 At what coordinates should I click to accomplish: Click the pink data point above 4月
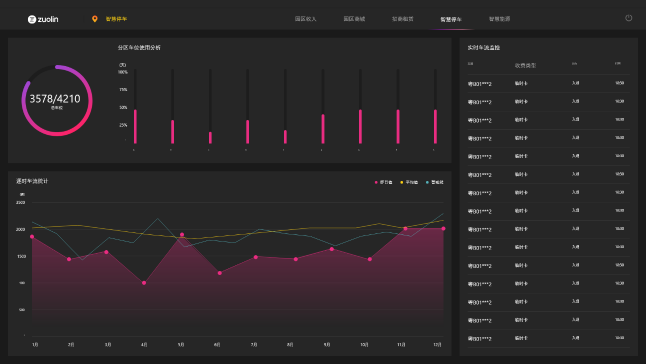(144, 283)
